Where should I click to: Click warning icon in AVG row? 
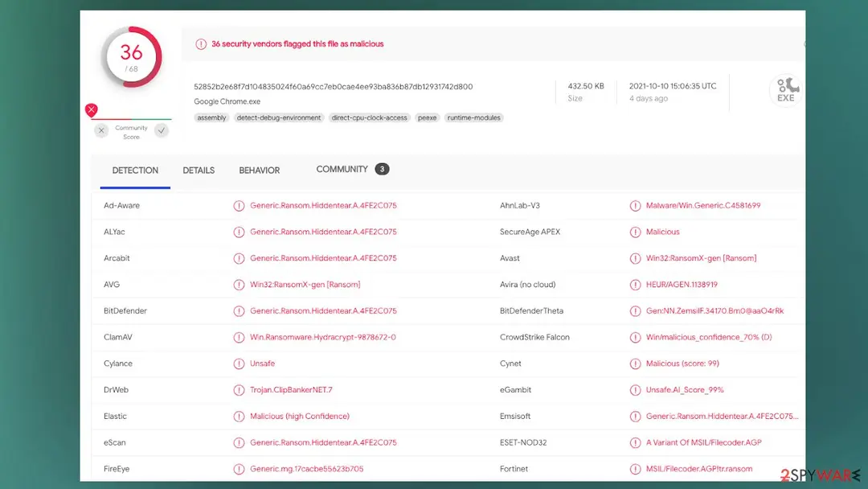(239, 285)
